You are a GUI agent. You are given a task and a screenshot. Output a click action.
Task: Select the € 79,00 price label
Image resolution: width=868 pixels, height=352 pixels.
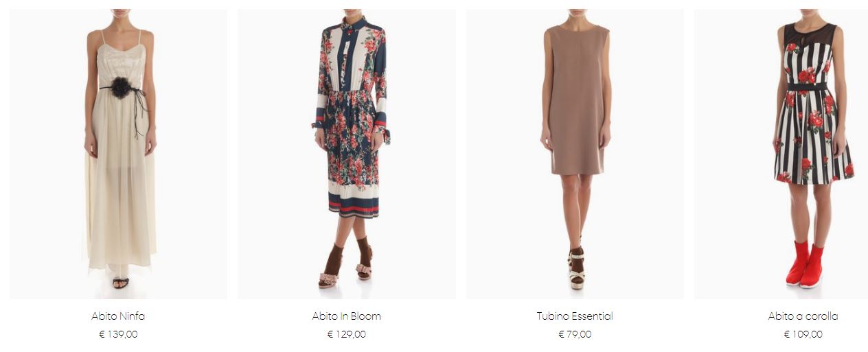click(x=575, y=334)
